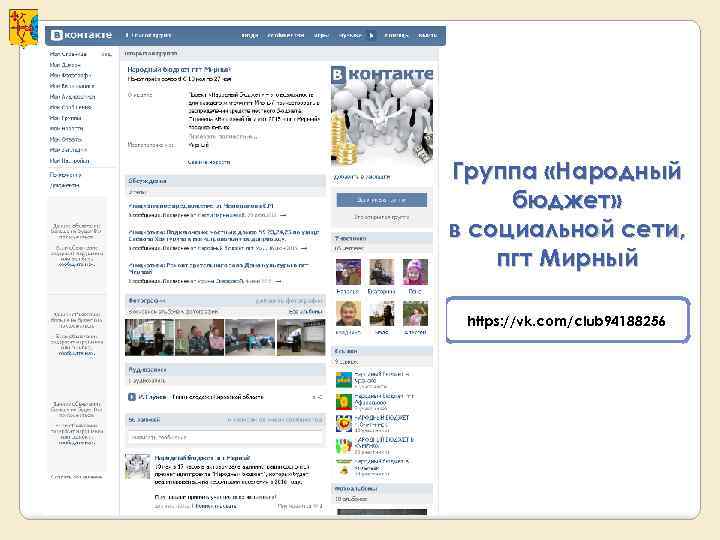The image size is (720, 540).
Task: Open the 'Фотоальбомы' section header
Action: pyautogui.click(x=382, y=489)
